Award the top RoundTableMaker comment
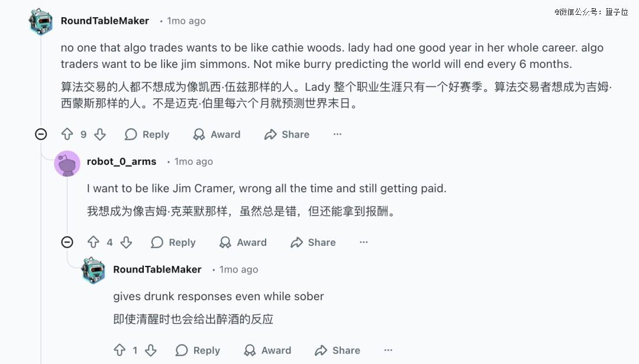 217,135
